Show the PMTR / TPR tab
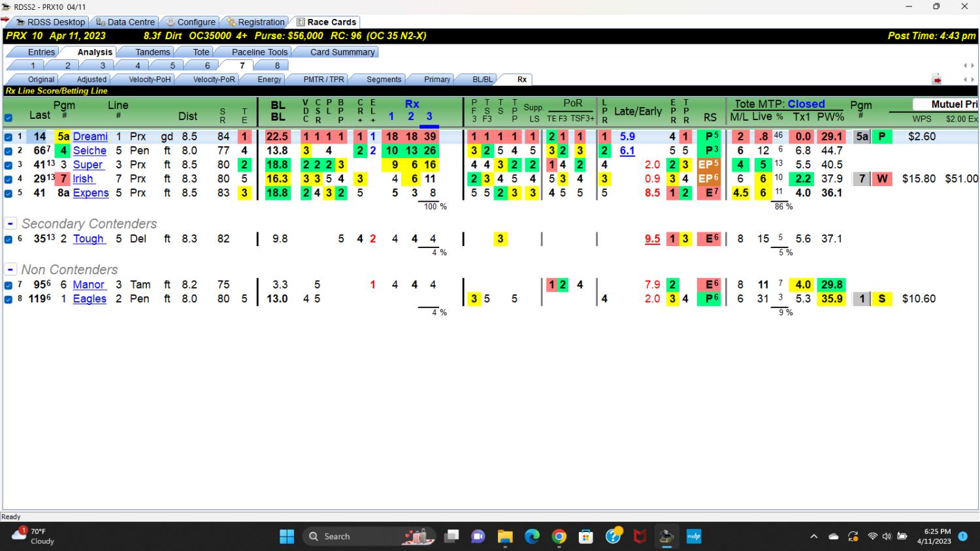Image resolution: width=980 pixels, height=551 pixels. (x=323, y=79)
